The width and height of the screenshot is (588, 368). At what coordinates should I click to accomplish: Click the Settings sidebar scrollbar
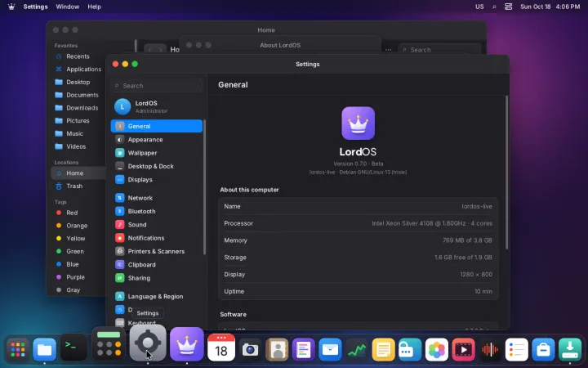tap(204, 187)
